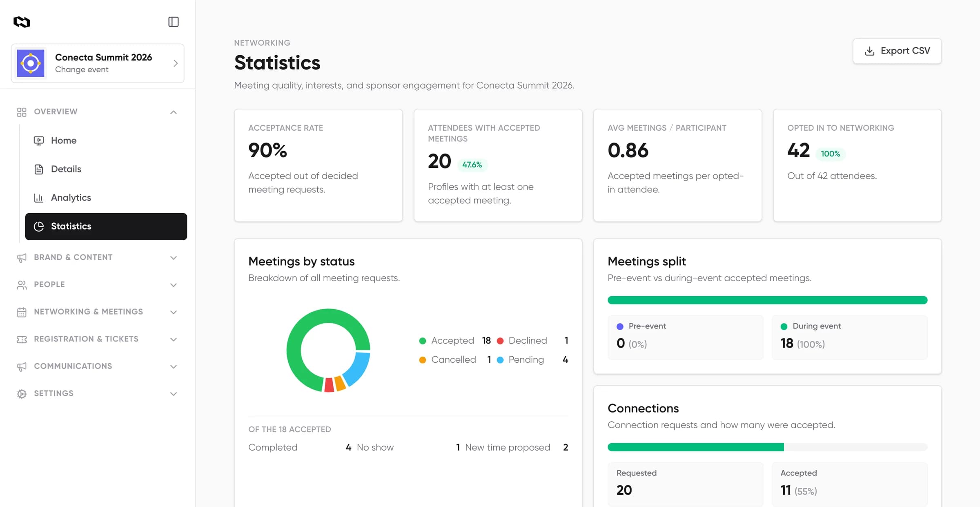
Task: Click the Pending legend blue dot
Action: (x=500, y=360)
